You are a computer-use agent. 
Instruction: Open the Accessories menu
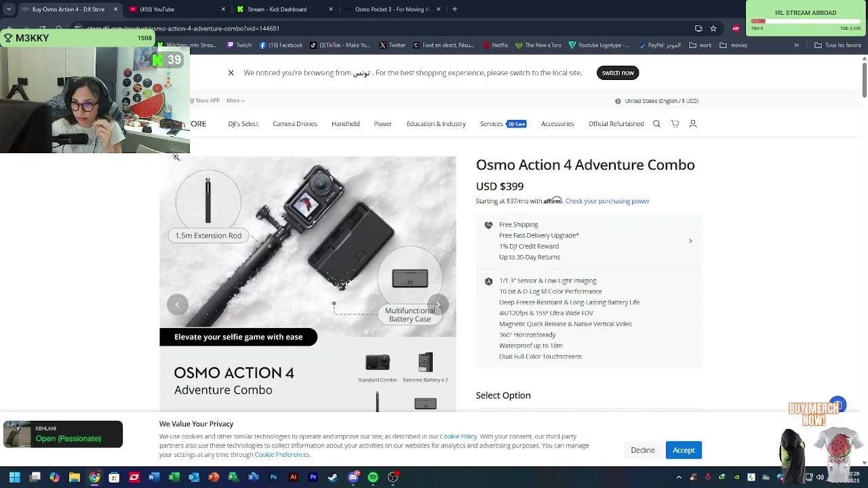[x=557, y=124]
